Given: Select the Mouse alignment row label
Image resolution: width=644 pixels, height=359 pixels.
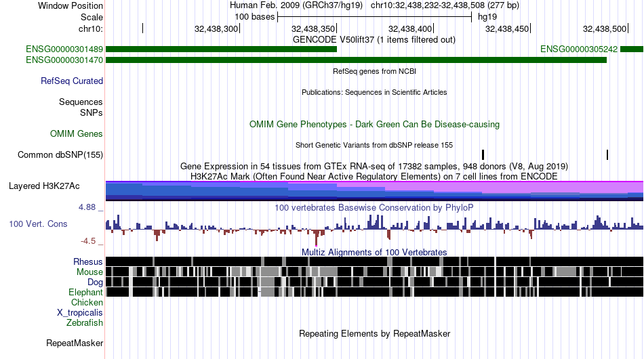Looking at the screenshot, I should point(89,272).
